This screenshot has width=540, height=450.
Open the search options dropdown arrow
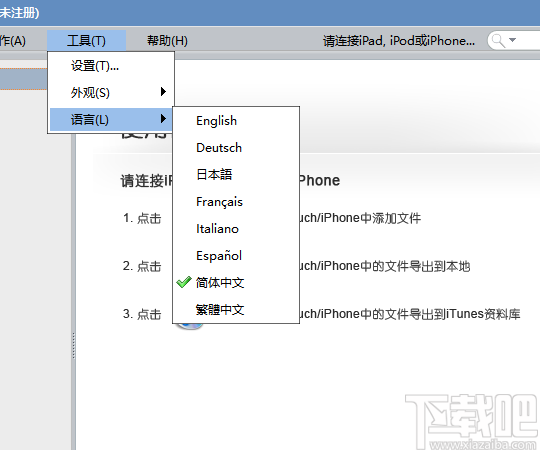tap(512, 40)
